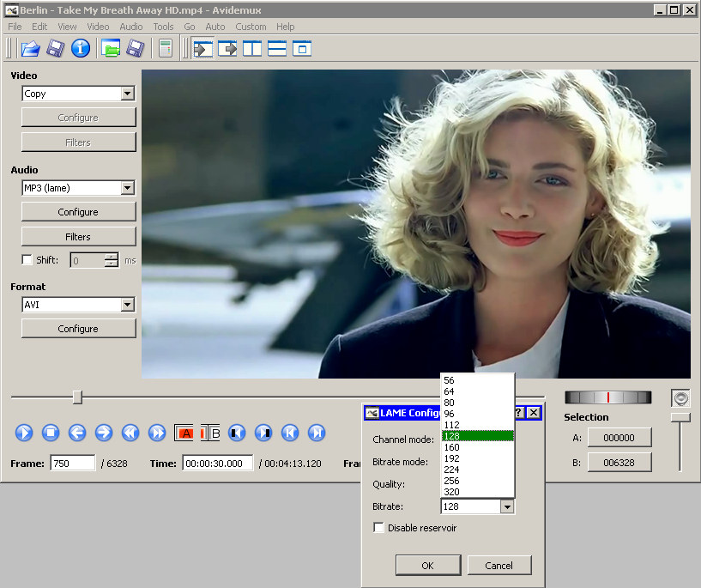Increase audio shift with spinner up arrow
The width and height of the screenshot is (701, 588).
pos(112,257)
